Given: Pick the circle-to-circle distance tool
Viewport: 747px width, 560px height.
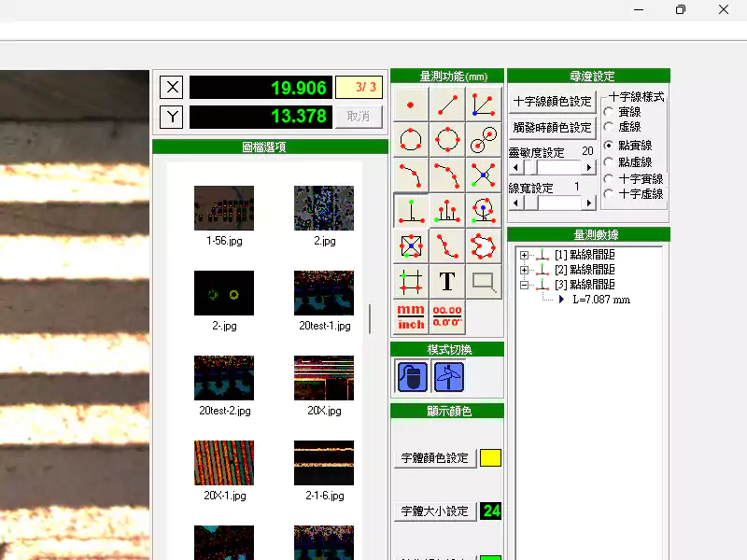Looking at the screenshot, I should click(x=483, y=141).
